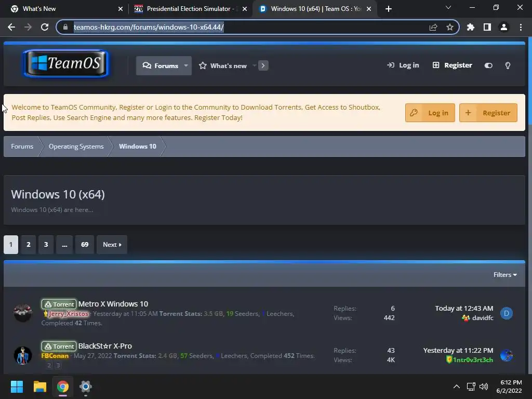Viewport: 532px width, 399px height.
Task: Toggle the site theme switch icon
Action: pyautogui.click(x=488, y=65)
